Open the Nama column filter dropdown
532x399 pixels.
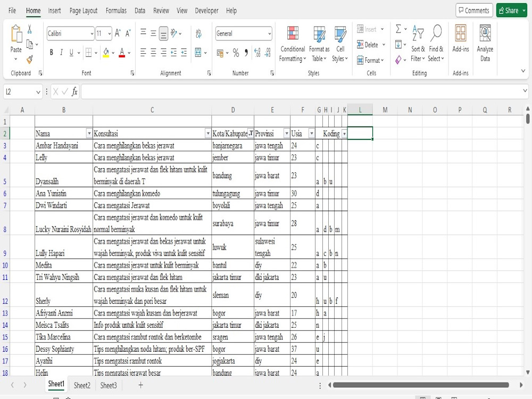point(89,134)
